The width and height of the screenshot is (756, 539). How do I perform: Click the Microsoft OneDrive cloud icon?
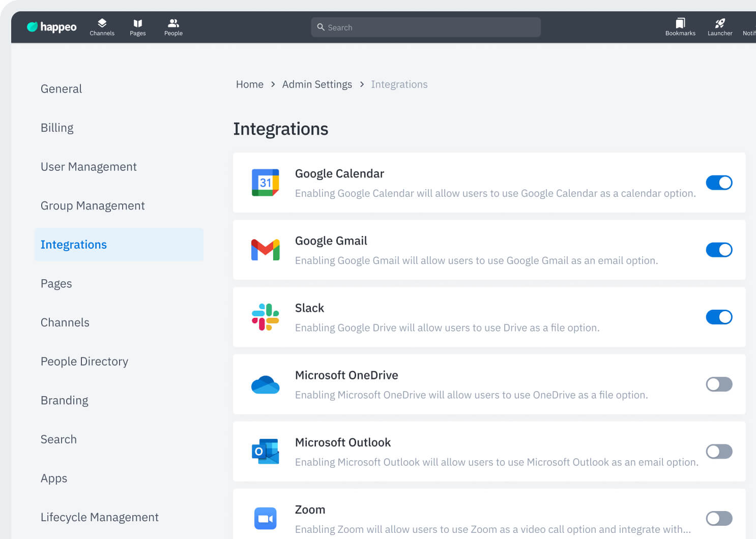[x=265, y=384]
